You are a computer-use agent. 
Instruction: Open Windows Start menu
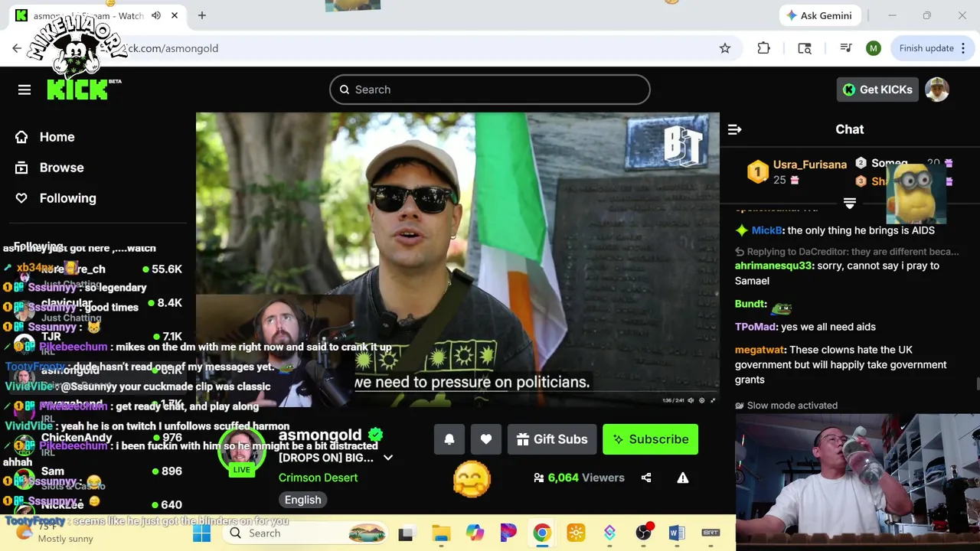click(x=201, y=533)
